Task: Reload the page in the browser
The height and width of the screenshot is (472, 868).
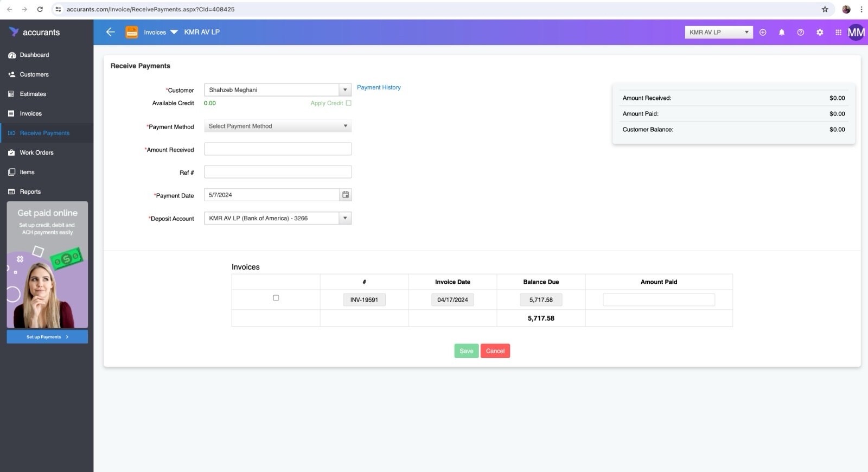Action: pyautogui.click(x=40, y=9)
